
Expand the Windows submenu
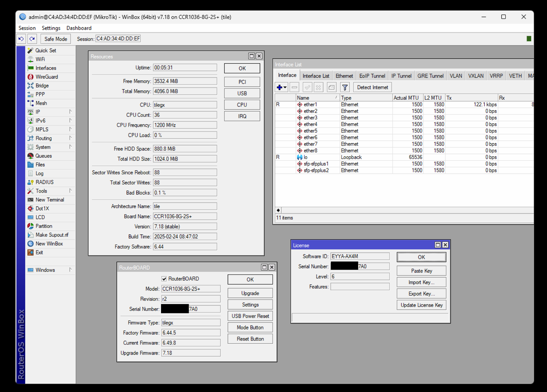[70, 270]
